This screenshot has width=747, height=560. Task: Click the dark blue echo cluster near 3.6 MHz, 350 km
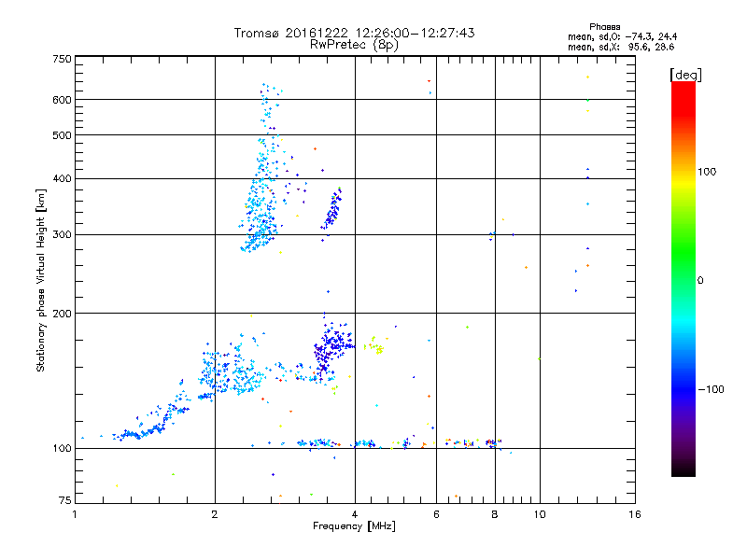point(332,209)
